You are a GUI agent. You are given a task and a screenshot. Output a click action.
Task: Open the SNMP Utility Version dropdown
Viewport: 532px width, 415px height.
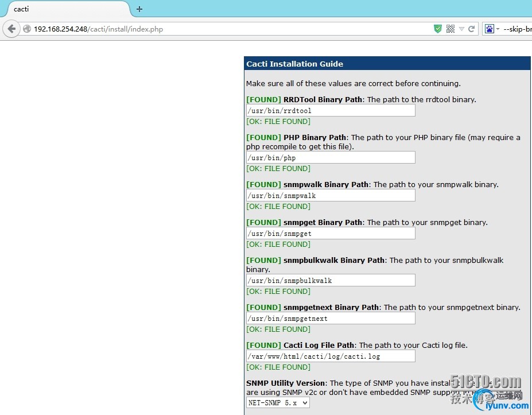(x=278, y=403)
